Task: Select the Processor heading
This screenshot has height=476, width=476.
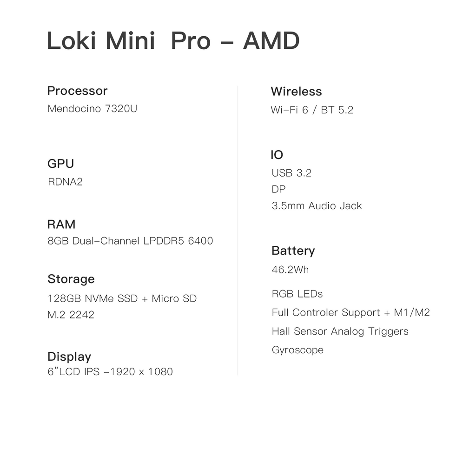Action: coord(78,91)
